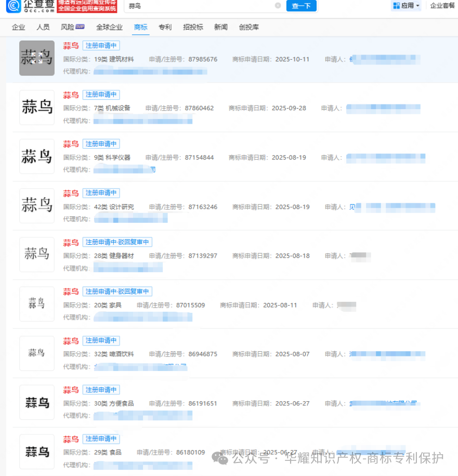Open 蒜鸟 title link of 87139297 entry
The height and width of the screenshot is (476, 458).
pyautogui.click(x=71, y=242)
